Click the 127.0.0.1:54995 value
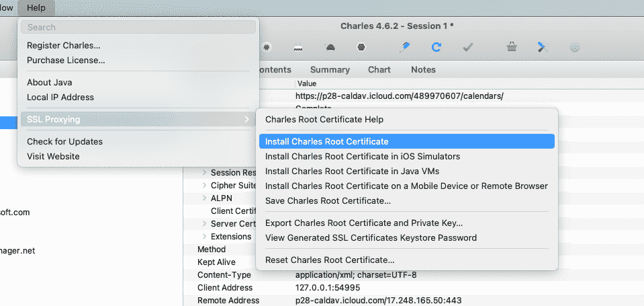This screenshot has height=306, width=644. (328, 287)
